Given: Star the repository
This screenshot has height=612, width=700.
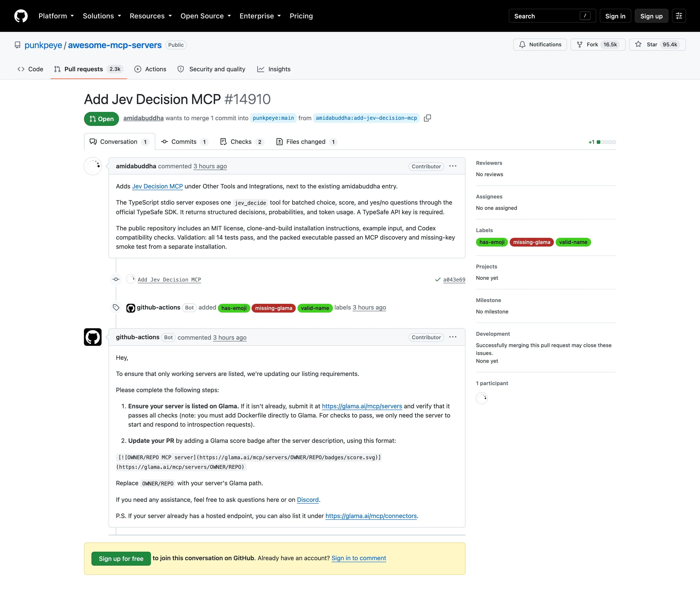Looking at the screenshot, I should point(657,45).
